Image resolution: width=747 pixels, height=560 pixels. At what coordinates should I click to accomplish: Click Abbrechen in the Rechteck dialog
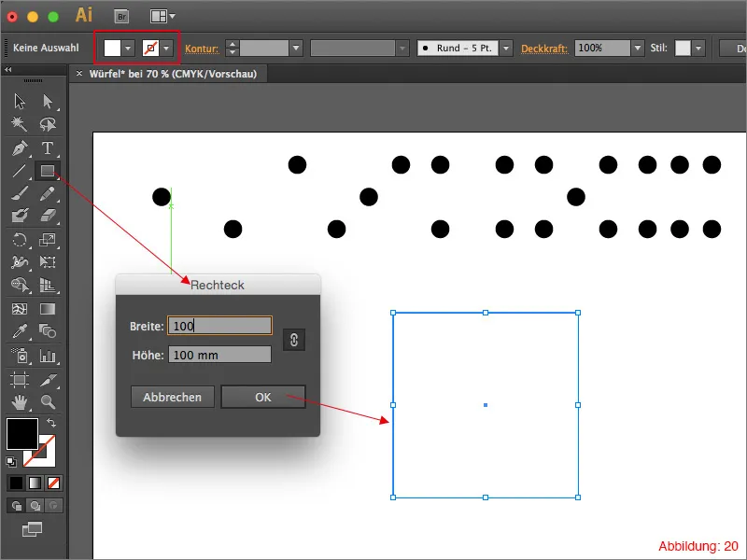(172, 398)
